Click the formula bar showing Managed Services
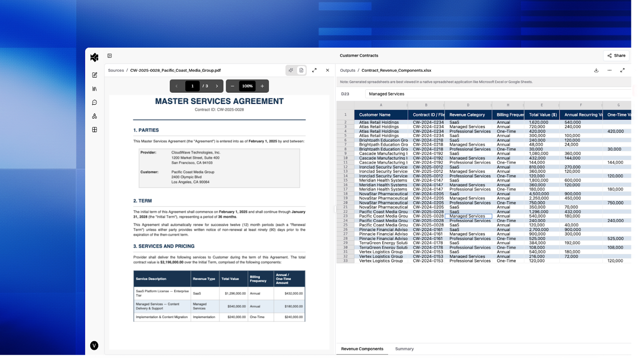The image size is (639, 364). pyautogui.click(x=498, y=94)
